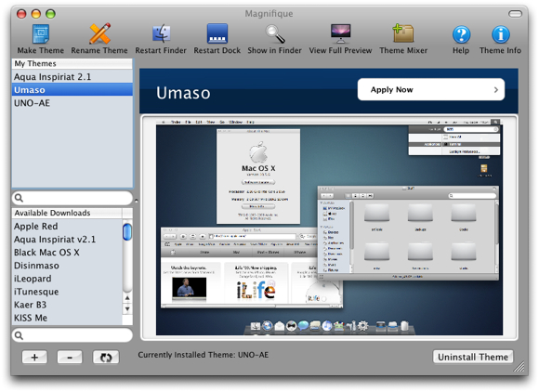
Task: Click the Available Downloads column header
Action: coord(67,213)
